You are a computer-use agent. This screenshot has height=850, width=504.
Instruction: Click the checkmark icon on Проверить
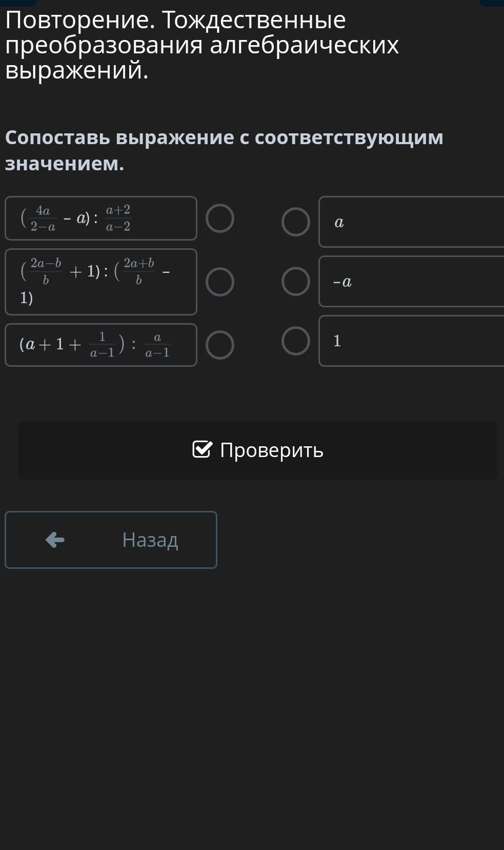202,449
